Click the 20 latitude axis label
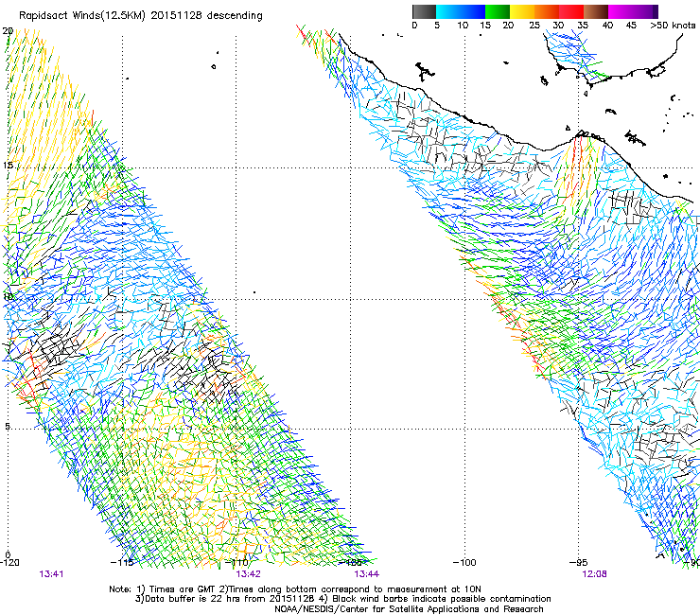 [8, 31]
